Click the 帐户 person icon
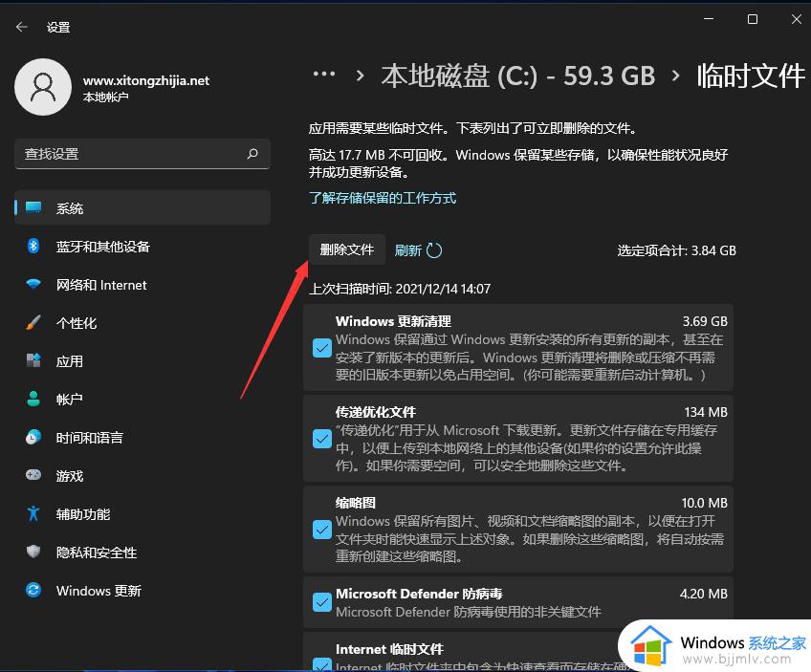The width and height of the screenshot is (811, 672). (33, 399)
